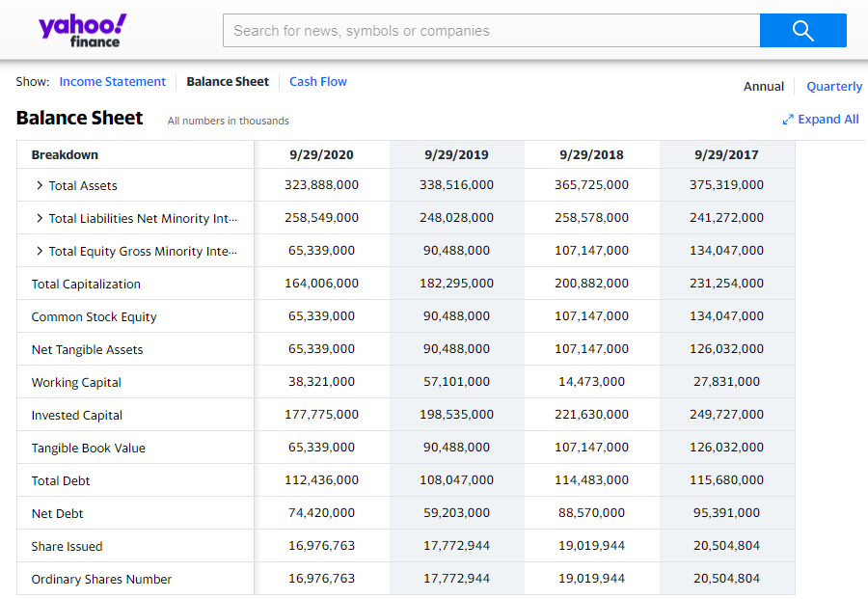
Task: Expand the Total Assets row chevron
Action: click(x=40, y=185)
